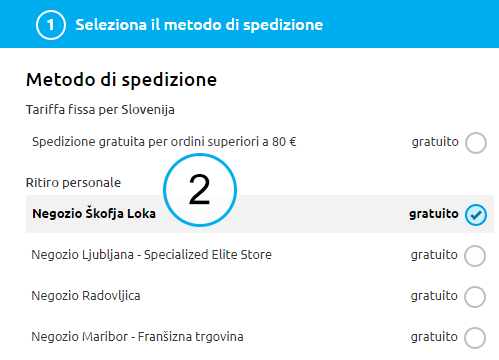Screen dimensions: 499x360
Task: Click the 'Ritiro personale' section label
Action: (73, 183)
